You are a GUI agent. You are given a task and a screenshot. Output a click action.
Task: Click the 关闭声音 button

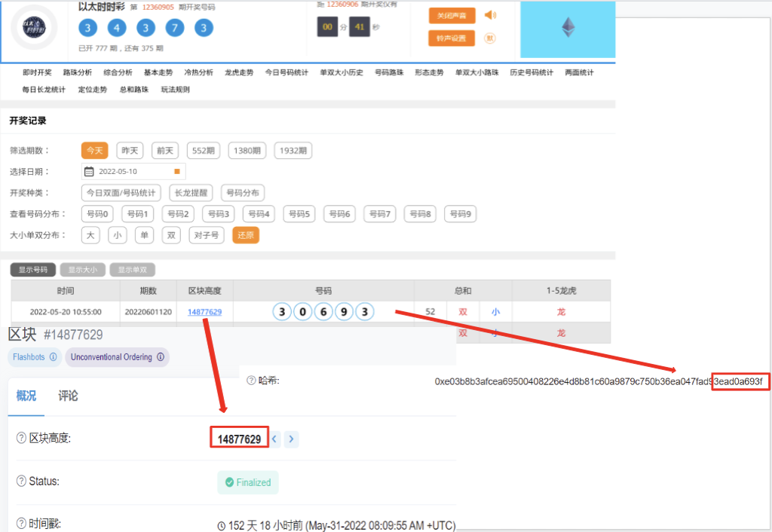pyautogui.click(x=452, y=16)
